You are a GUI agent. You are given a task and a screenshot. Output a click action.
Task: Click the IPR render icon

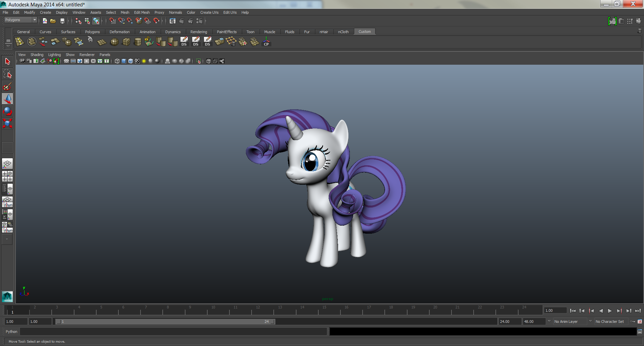click(x=191, y=21)
